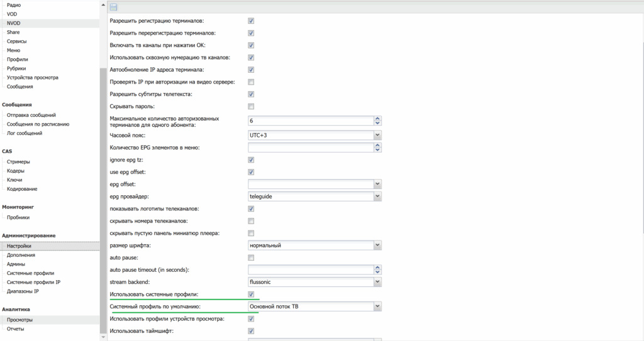Click the 'epg offset' input field
644x341 pixels.
(x=311, y=184)
